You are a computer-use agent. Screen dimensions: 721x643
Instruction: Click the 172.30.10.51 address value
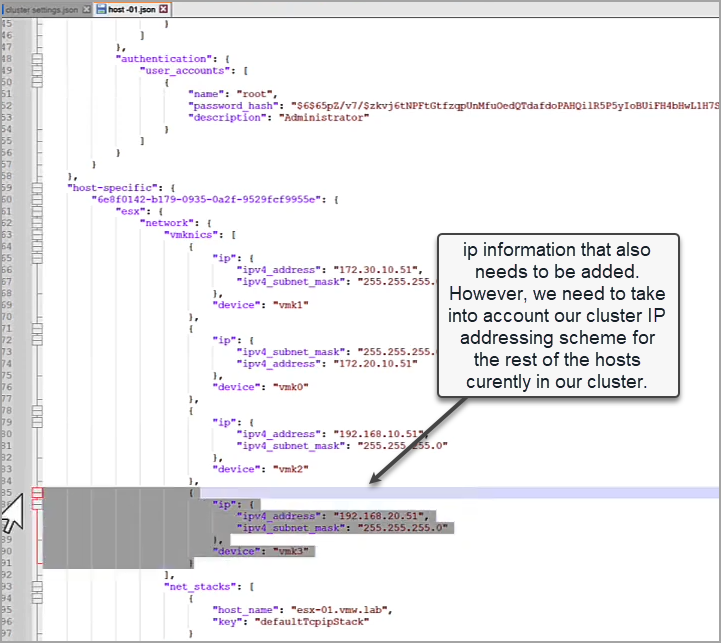pos(376,270)
